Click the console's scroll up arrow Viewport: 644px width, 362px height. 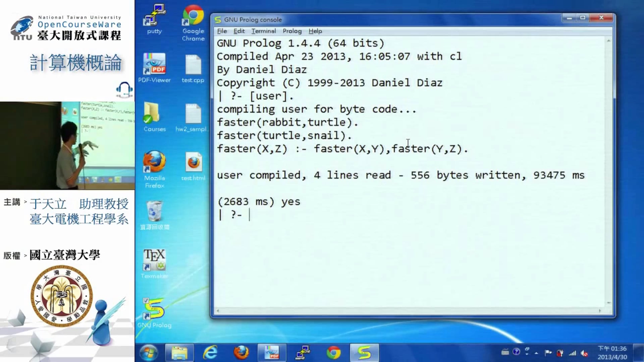pos(608,41)
